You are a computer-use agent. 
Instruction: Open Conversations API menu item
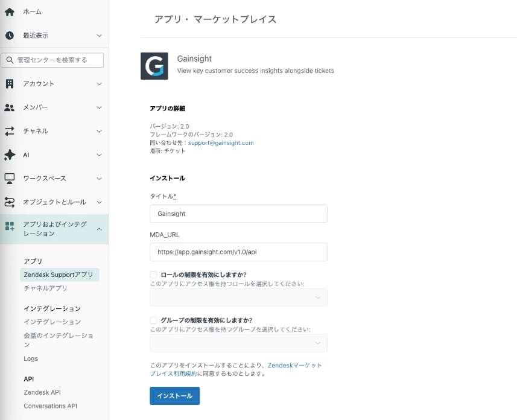click(51, 406)
